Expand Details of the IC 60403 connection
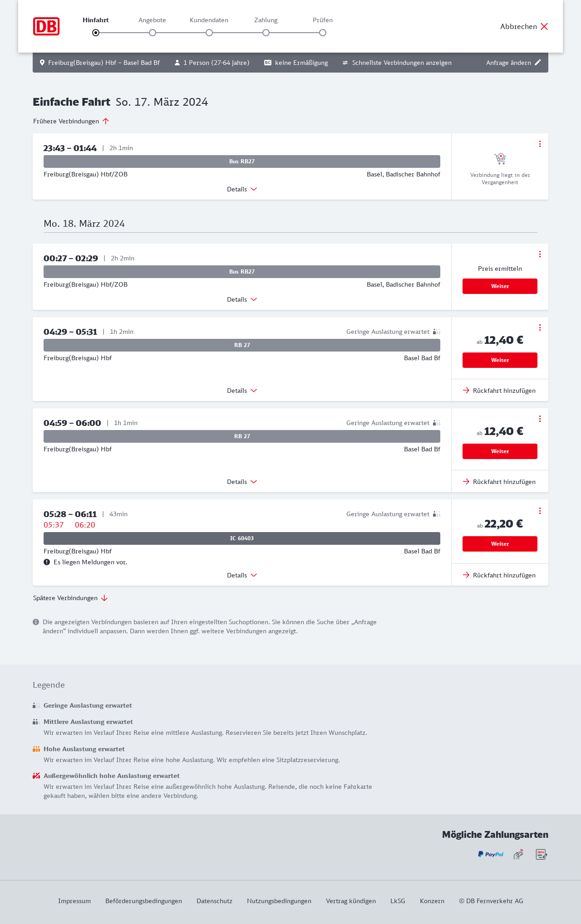 coord(242,575)
